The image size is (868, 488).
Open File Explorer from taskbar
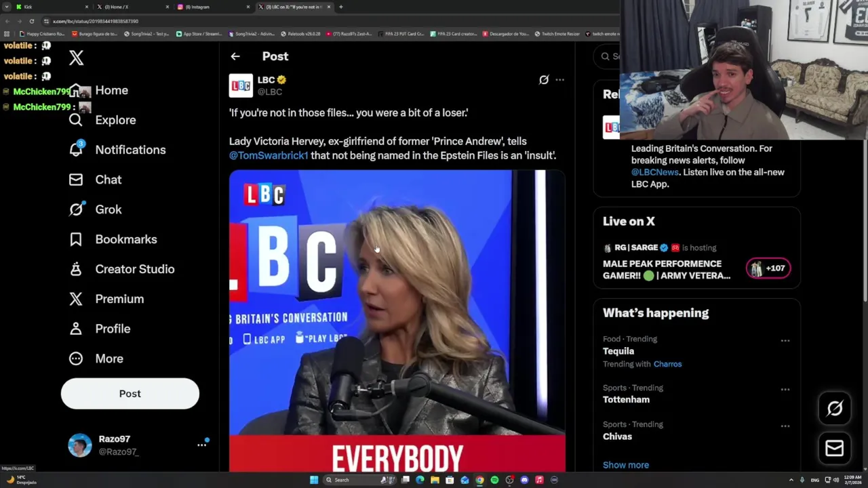pos(435,480)
